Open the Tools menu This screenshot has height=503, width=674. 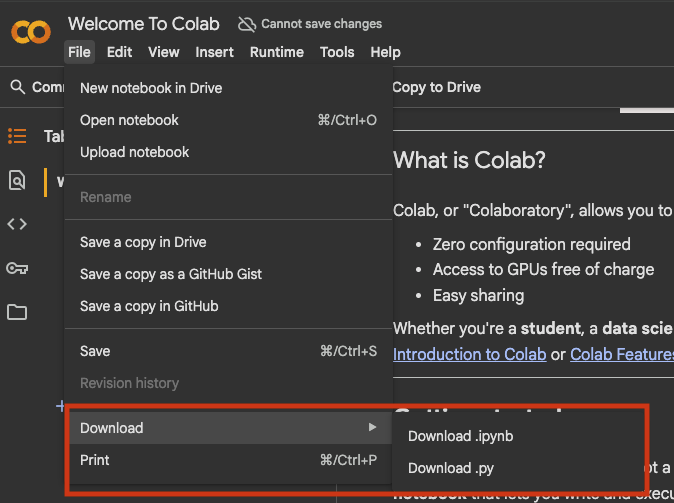click(x=337, y=52)
